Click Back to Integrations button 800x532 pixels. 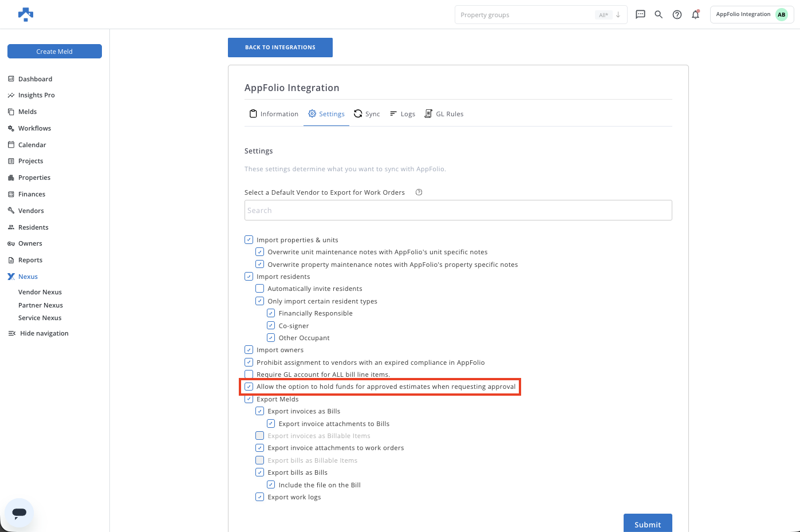[x=280, y=48]
